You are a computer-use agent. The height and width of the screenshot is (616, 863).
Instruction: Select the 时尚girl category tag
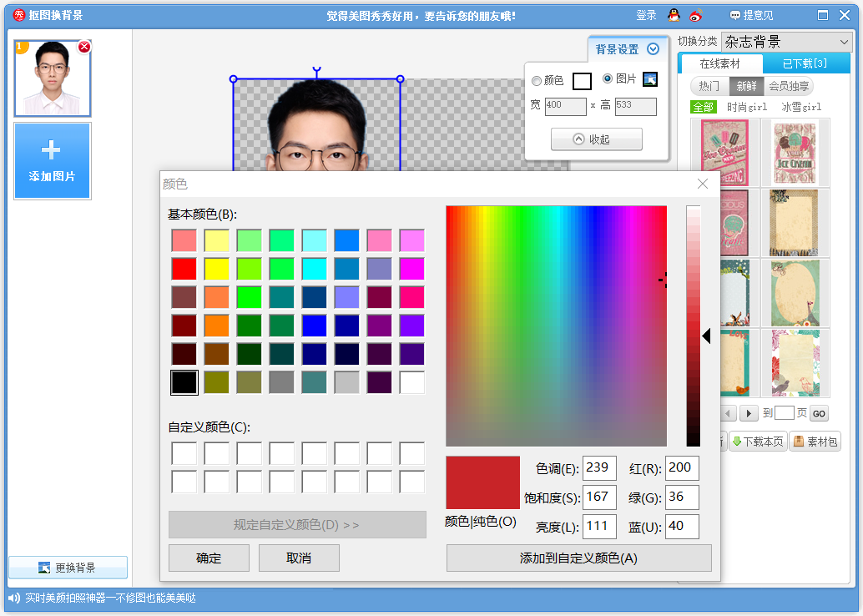[747, 107]
